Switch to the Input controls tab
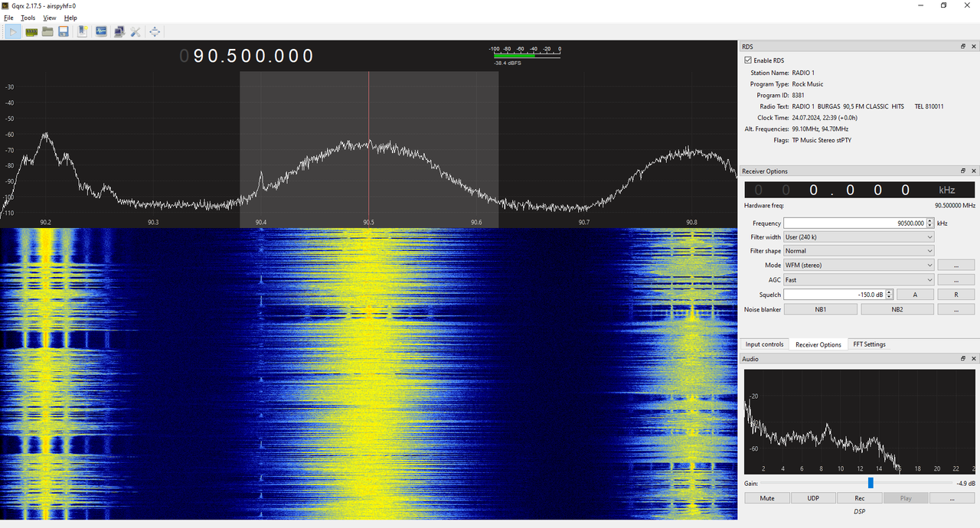980x528 pixels. click(x=765, y=344)
